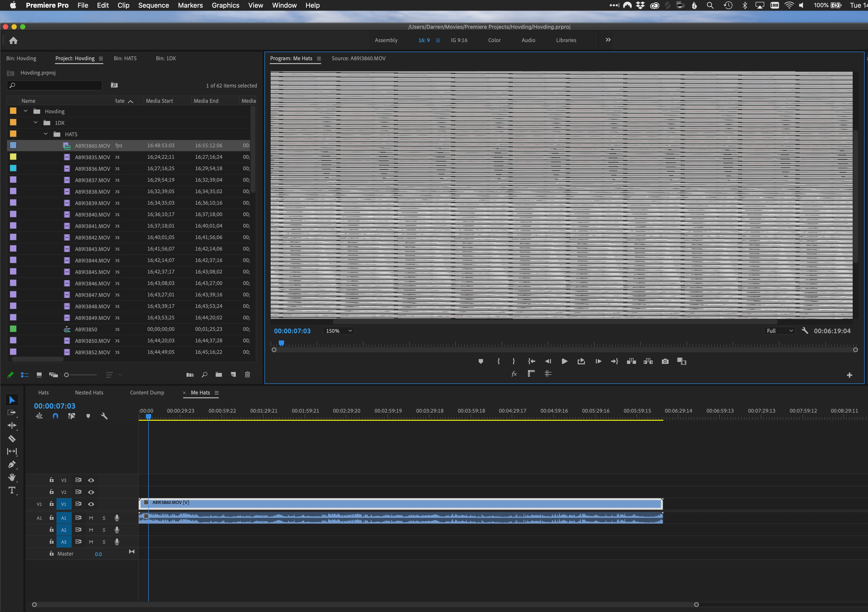Select the Razor tool

click(x=12, y=438)
